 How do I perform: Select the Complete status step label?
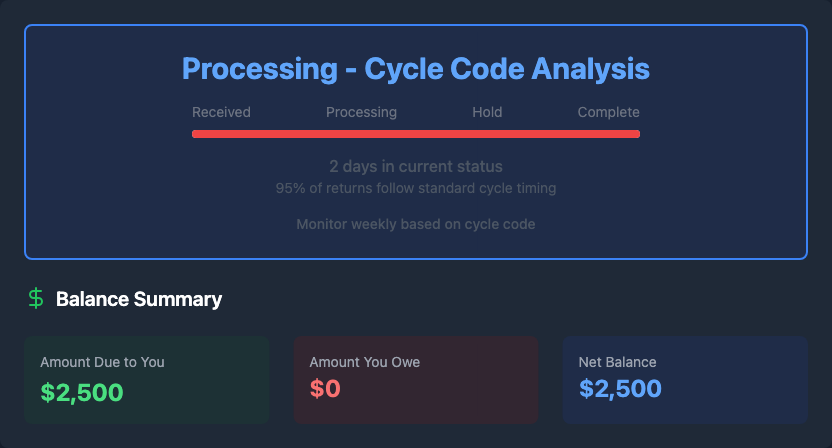(608, 112)
